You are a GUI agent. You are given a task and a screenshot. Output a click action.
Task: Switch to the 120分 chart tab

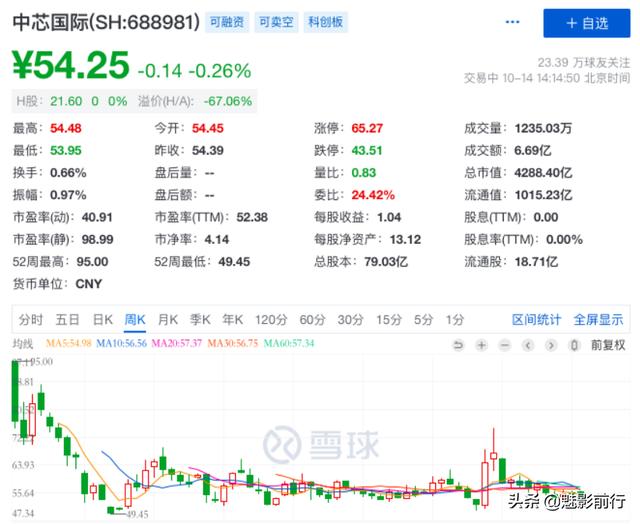click(x=271, y=320)
